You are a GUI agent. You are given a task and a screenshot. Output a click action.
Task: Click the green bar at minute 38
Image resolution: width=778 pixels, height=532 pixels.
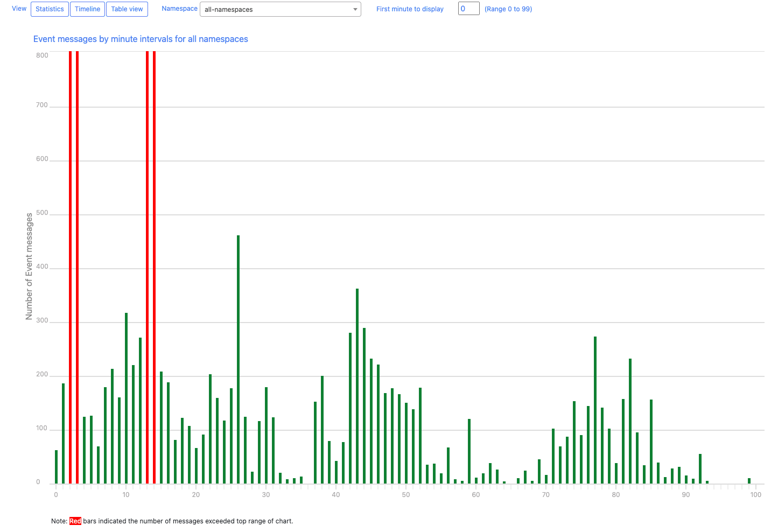click(x=322, y=430)
